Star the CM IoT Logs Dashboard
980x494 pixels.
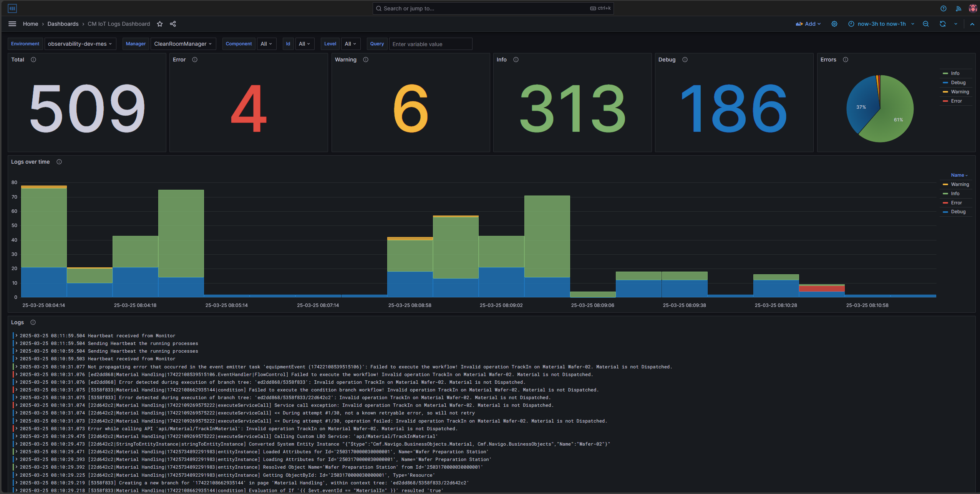160,24
